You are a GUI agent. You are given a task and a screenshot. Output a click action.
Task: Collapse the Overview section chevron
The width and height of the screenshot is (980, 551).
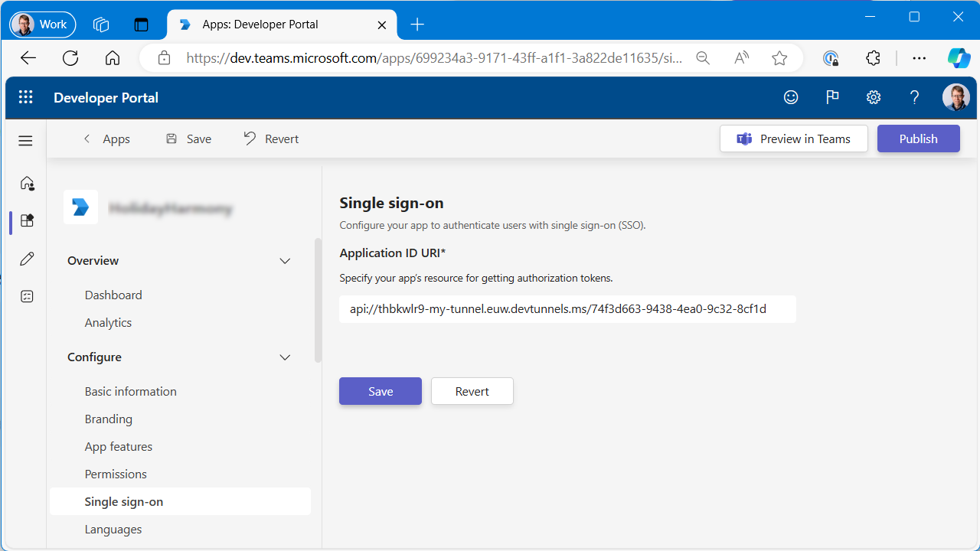point(285,261)
